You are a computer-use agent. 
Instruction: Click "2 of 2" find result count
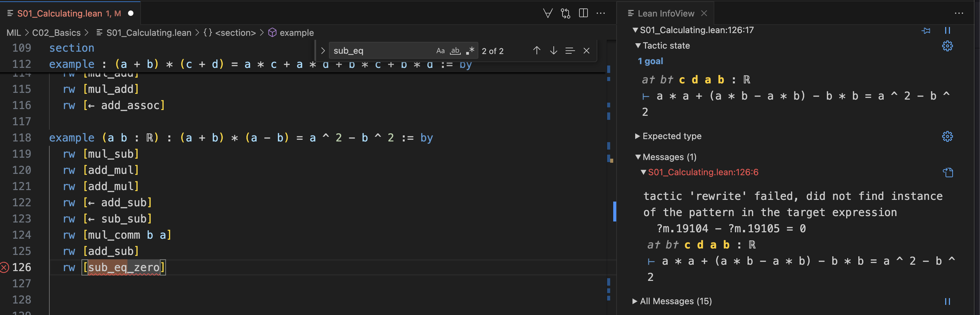(493, 51)
